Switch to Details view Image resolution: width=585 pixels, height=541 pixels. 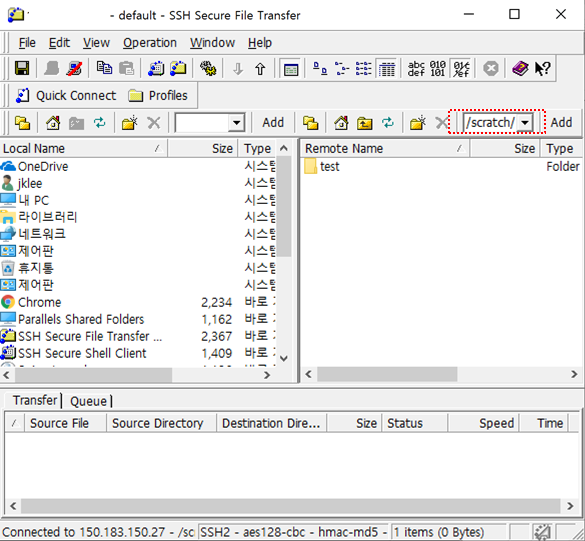click(387, 69)
